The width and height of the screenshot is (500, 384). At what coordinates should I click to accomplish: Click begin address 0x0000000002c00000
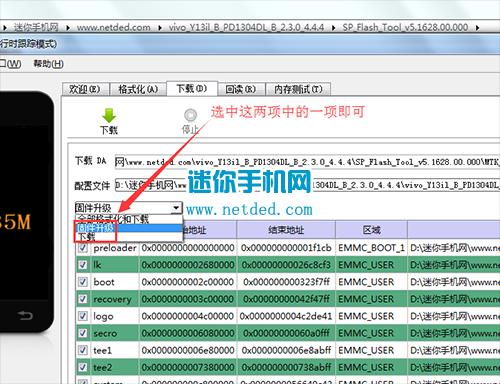coord(188,282)
